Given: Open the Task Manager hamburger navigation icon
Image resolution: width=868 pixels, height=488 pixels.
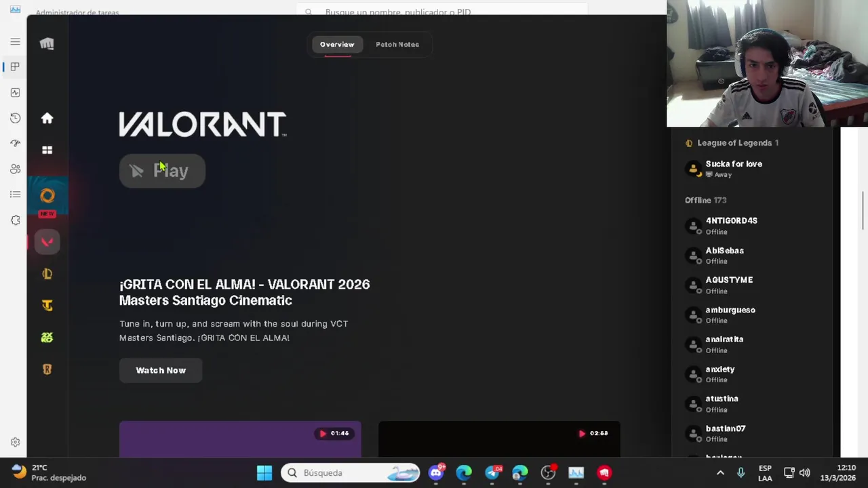Looking at the screenshot, I should [x=15, y=41].
